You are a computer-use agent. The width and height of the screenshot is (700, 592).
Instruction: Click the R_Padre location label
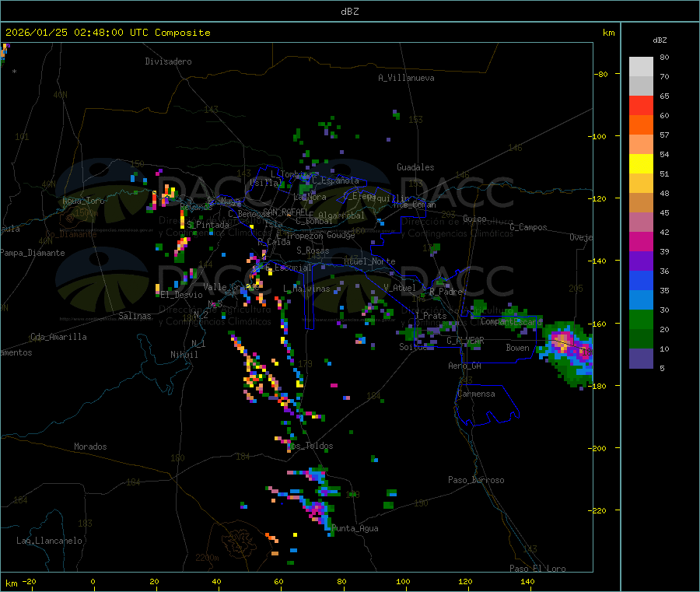click(x=446, y=292)
